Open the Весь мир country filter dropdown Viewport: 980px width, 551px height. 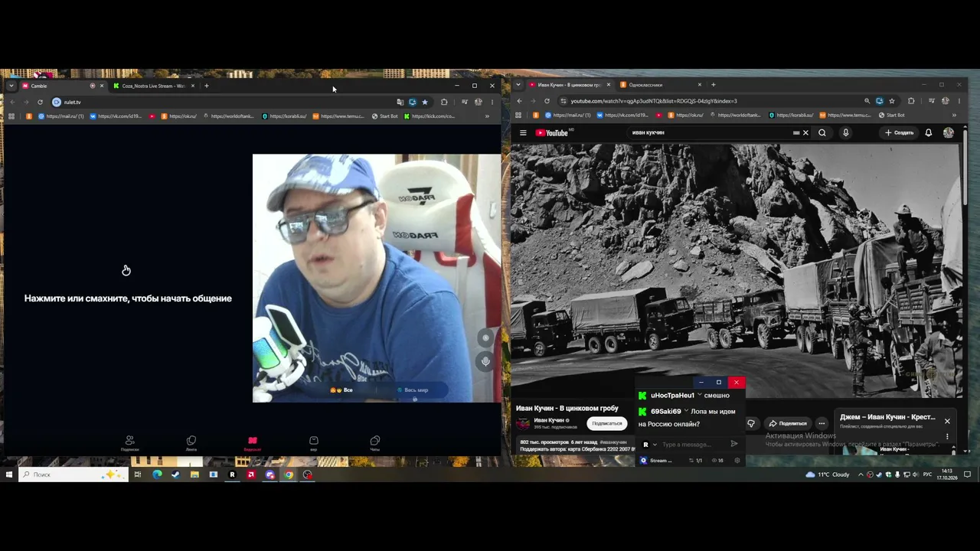pyautogui.click(x=413, y=390)
